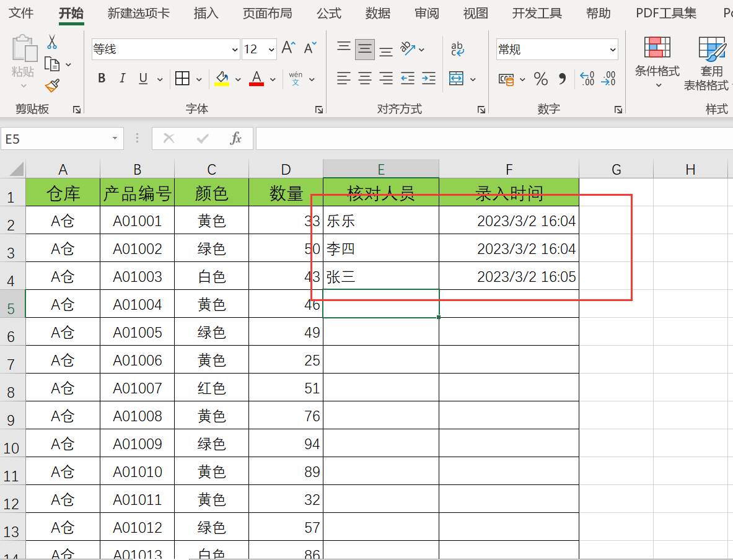Expand the underline style dropdown arrow
Viewport: 733px width, 560px height.
click(x=160, y=79)
